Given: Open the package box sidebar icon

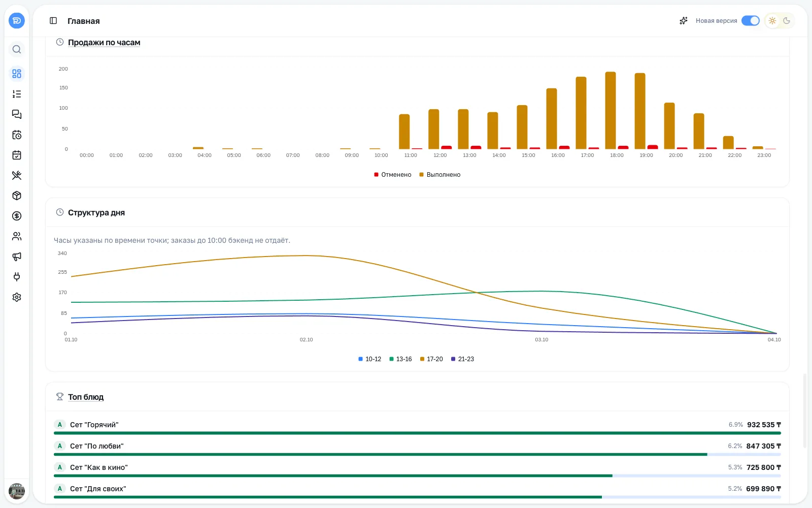Looking at the screenshot, I should (17, 196).
